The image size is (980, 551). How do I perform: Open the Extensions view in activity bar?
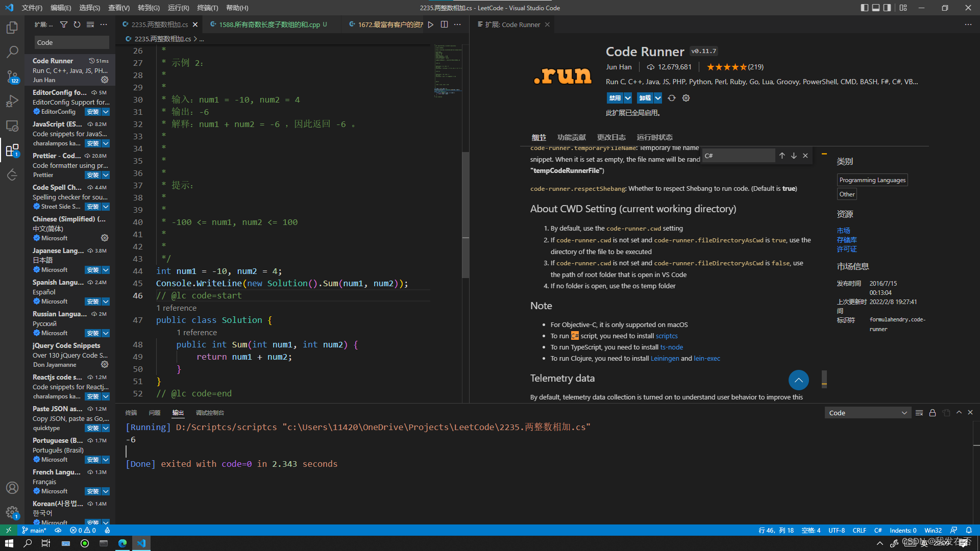click(12, 150)
